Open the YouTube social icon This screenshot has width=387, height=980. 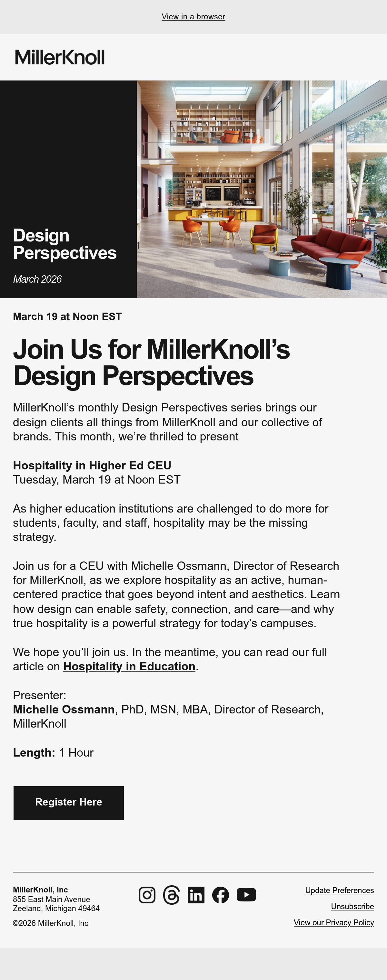[x=246, y=895]
